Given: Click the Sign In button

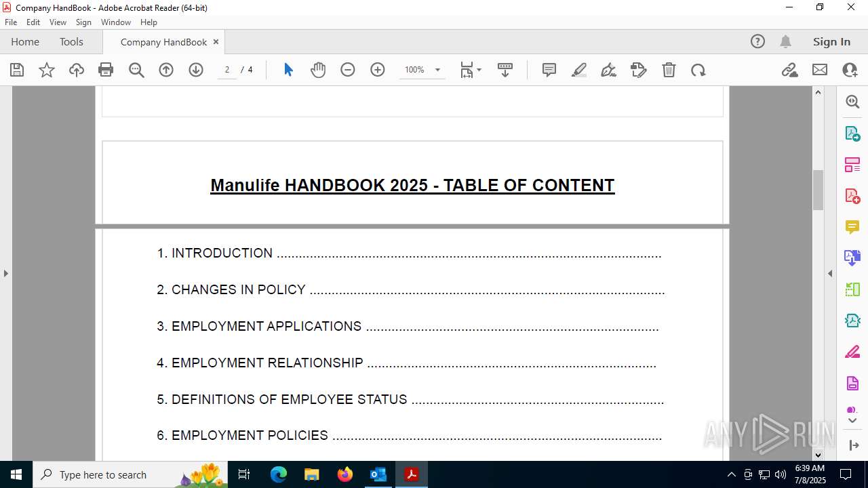Looking at the screenshot, I should [x=831, y=41].
